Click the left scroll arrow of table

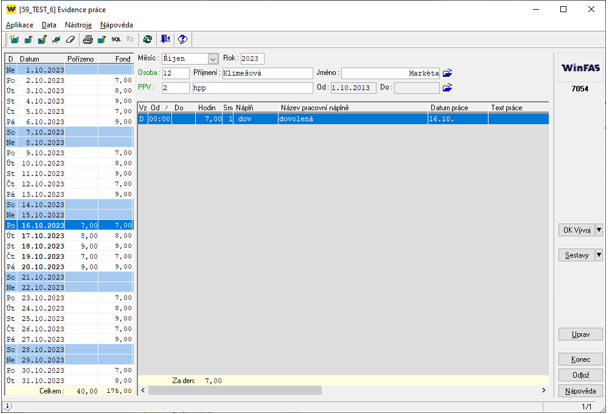[143, 390]
